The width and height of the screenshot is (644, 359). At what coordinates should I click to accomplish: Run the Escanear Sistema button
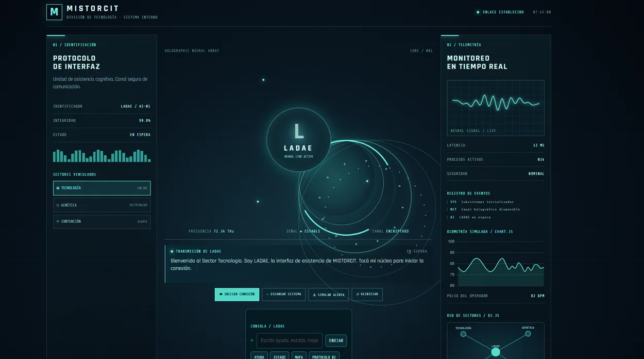tap(284, 295)
